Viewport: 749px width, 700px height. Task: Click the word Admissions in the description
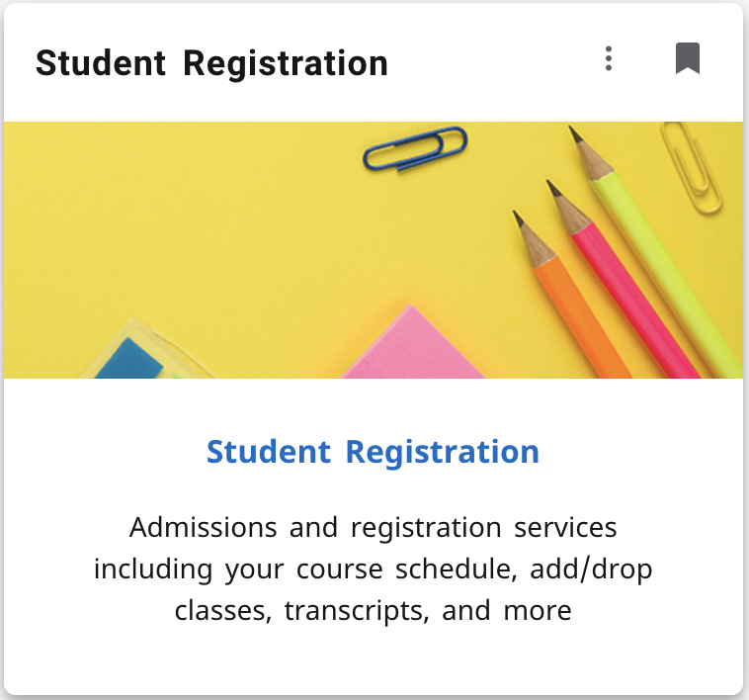pyautogui.click(x=204, y=527)
